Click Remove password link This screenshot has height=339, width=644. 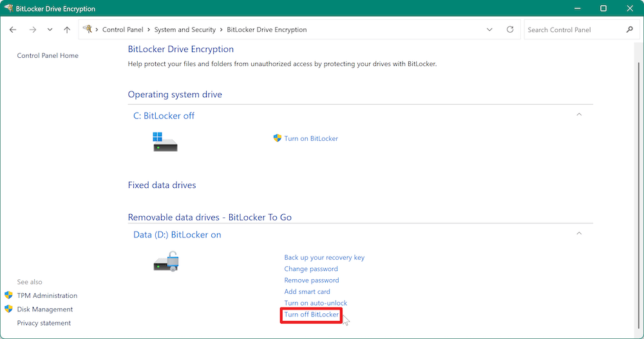pyautogui.click(x=312, y=280)
